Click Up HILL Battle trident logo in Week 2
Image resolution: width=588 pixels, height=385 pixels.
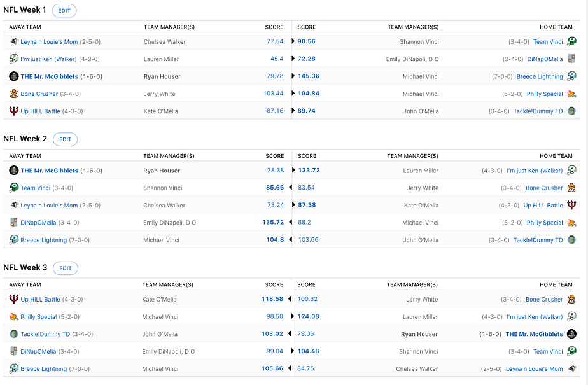[x=571, y=206]
